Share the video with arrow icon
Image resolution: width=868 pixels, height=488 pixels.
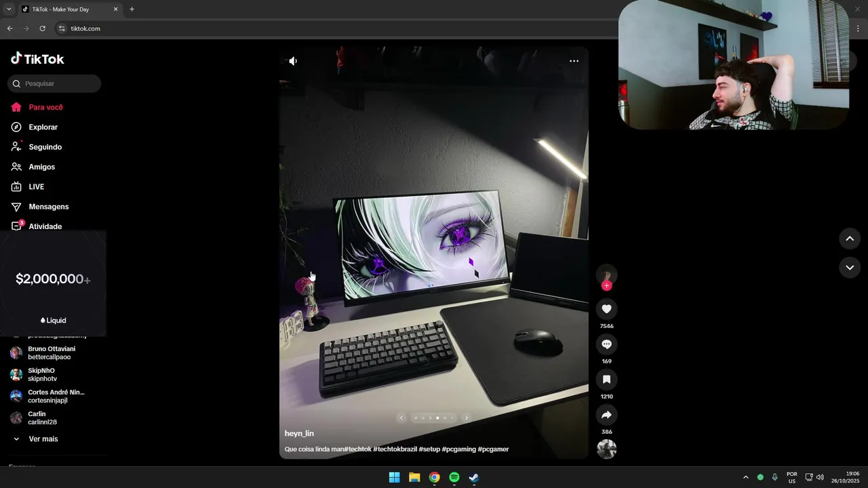point(606,415)
